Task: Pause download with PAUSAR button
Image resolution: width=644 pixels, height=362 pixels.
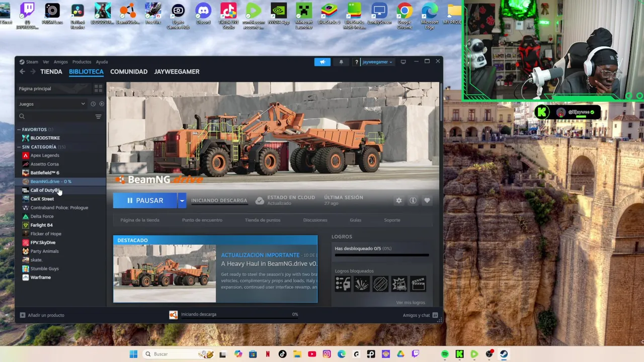Action: [145, 201]
